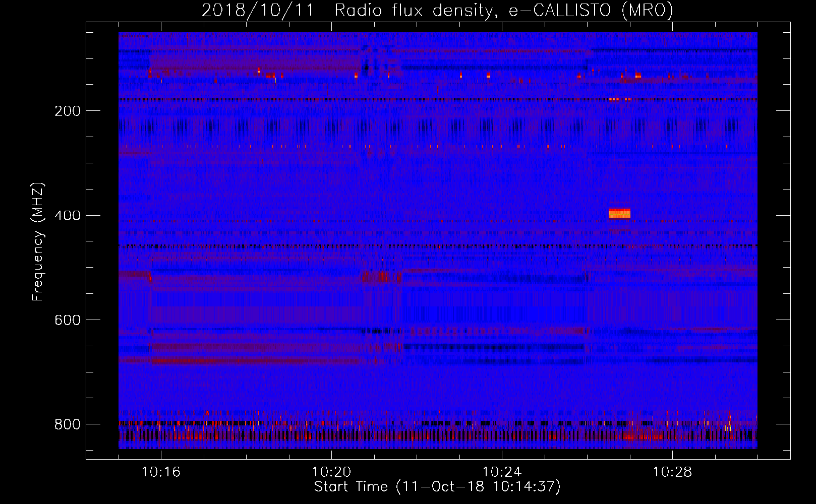Click the 'Frequency (MHZ)' axis label
This screenshot has width=816, height=504.
pos(38,241)
